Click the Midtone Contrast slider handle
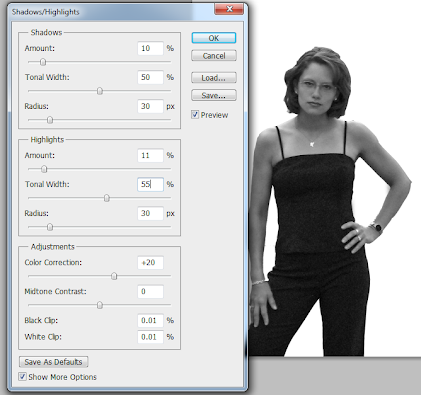 coord(100,305)
